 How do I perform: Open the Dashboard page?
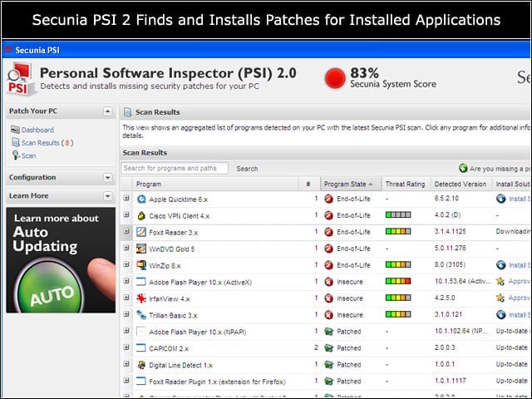click(37, 130)
